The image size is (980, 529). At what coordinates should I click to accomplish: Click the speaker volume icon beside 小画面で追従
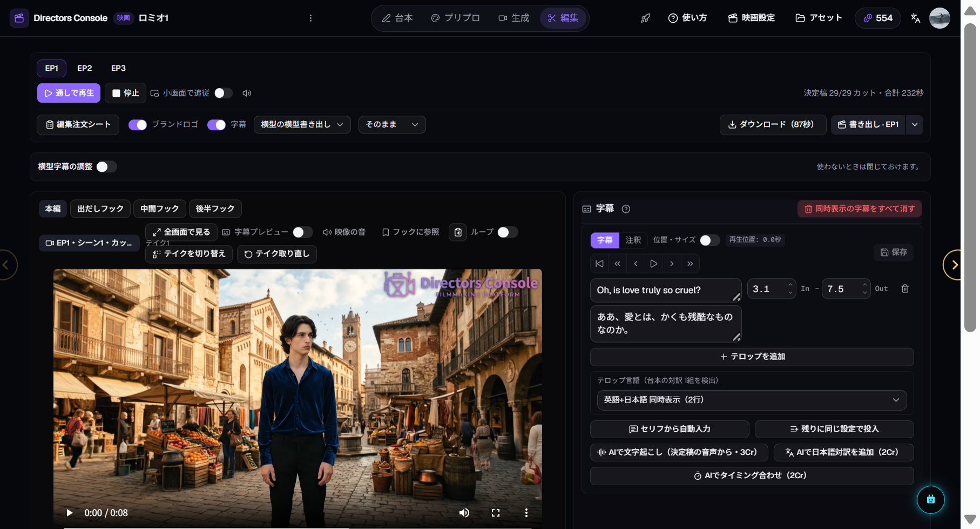point(247,93)
